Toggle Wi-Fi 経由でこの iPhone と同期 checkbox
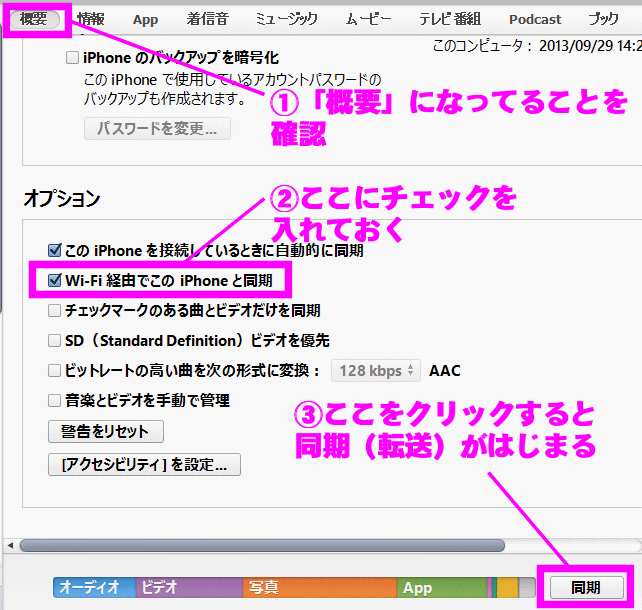The width and height of the screenshot is (642, 610). (x=55, y=281)
